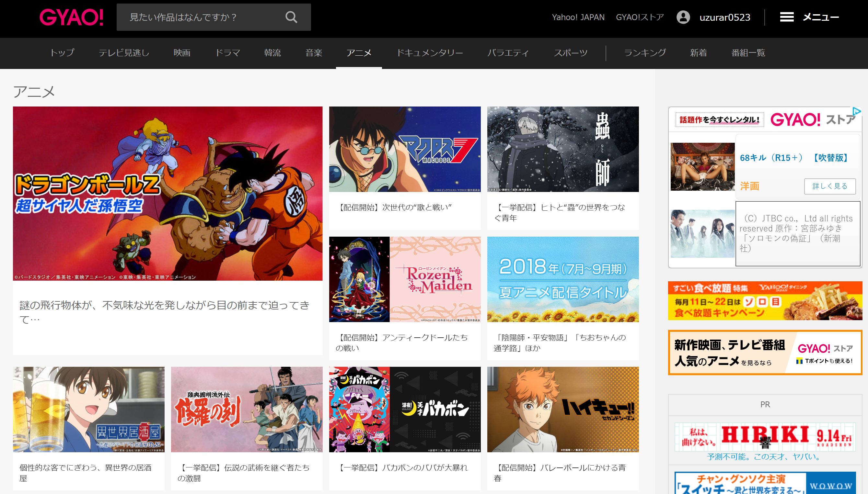Open the 新作映画、テレビ番組 GYAO!ストア banner
This screenshot has height=494, width=868.
(x=765, y=353)
